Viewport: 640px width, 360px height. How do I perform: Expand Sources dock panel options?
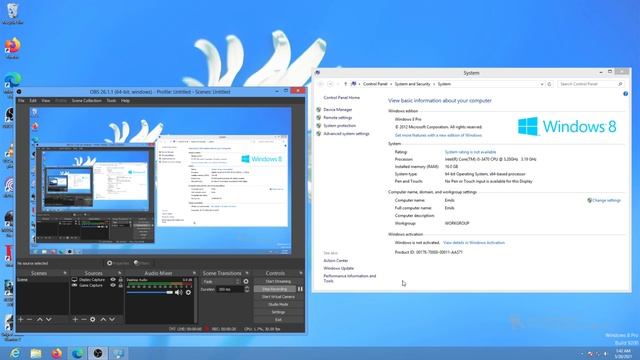tap(120, 273)
